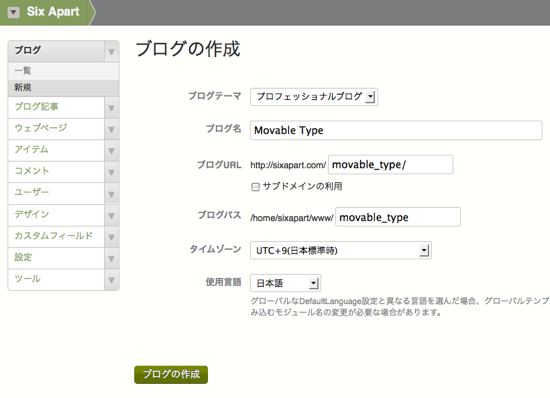This screenshot has height=398, width=550.
Task: Open the 使用言語 dropdown
Action: [286, 283]
